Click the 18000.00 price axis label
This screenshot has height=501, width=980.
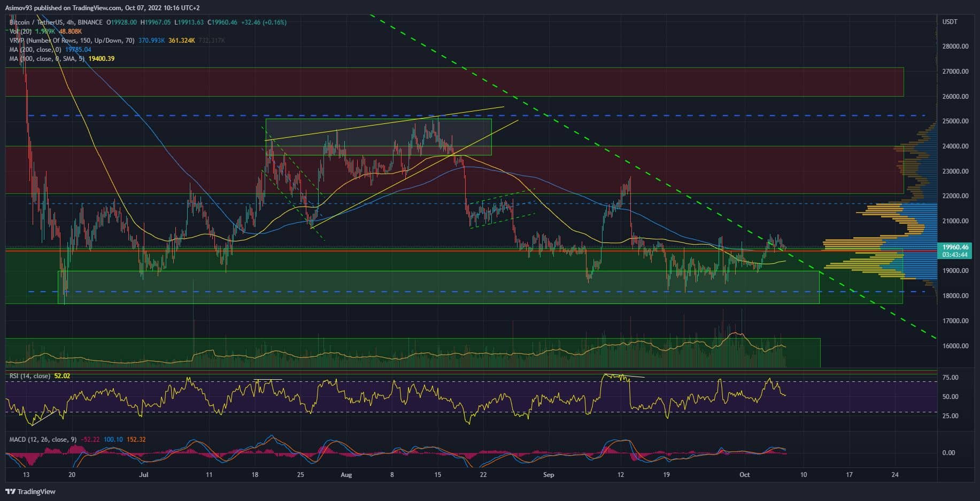[x=955, y=296]
